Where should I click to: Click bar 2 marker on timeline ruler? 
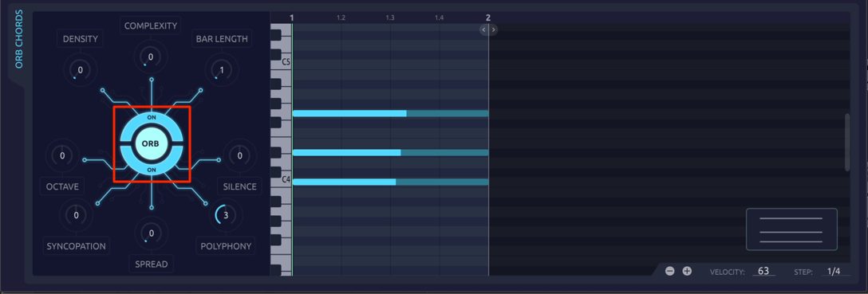click(487, 18)
